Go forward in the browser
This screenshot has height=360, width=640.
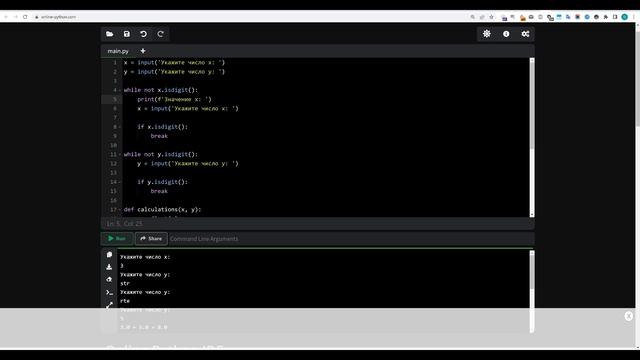16,17
